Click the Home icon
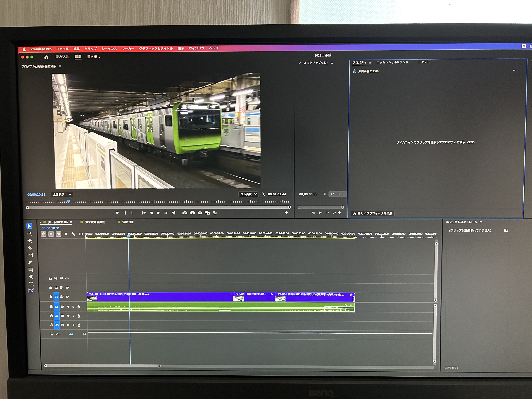 [46, 57]
